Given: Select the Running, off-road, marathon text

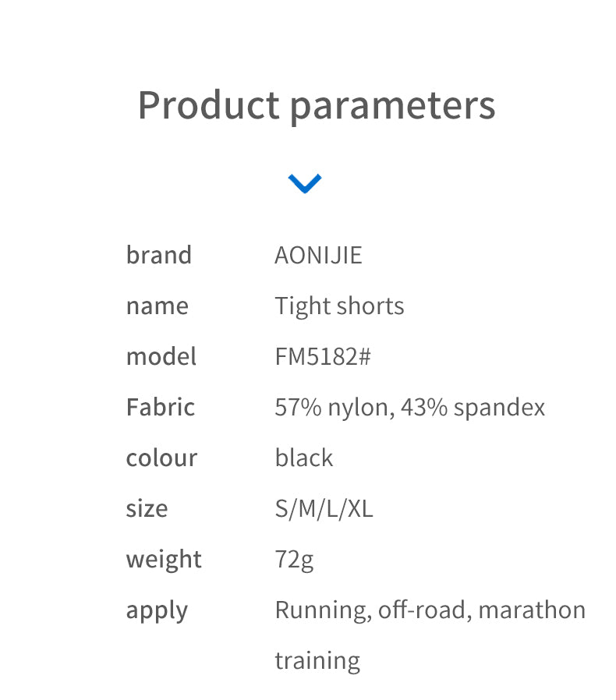Looking at the screenshot, I should (430, 610).
